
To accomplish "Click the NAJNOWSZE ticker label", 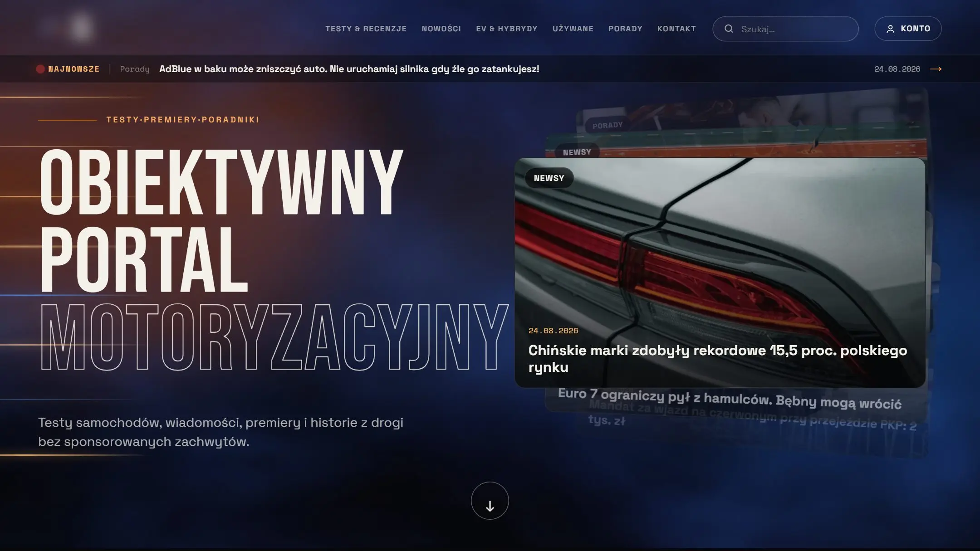I will pos(74,69).
